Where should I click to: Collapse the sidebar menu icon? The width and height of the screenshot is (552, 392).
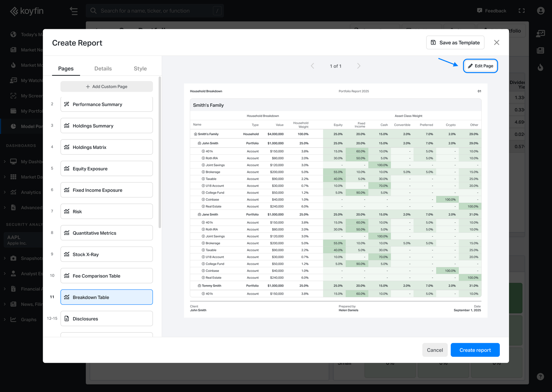[74, 11]
